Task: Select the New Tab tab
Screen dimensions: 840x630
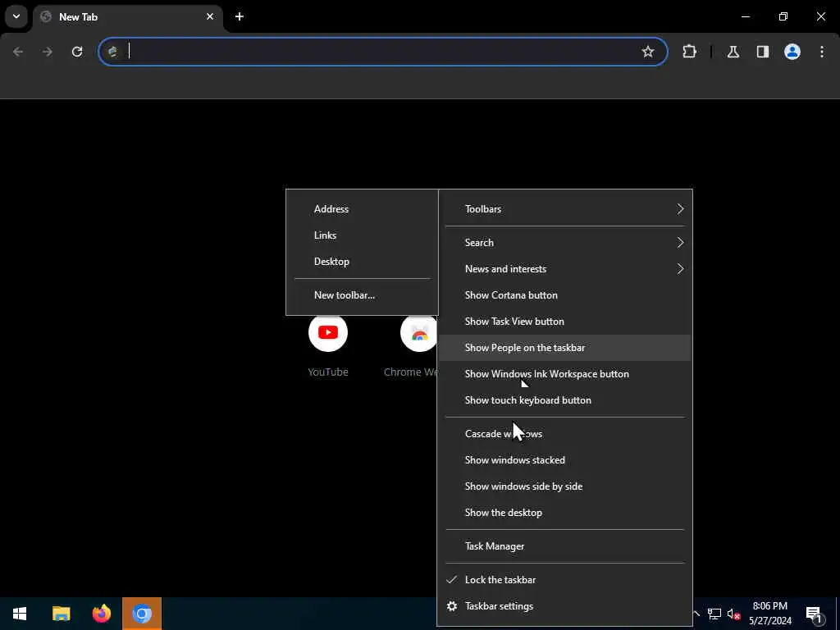Action: 127,16
